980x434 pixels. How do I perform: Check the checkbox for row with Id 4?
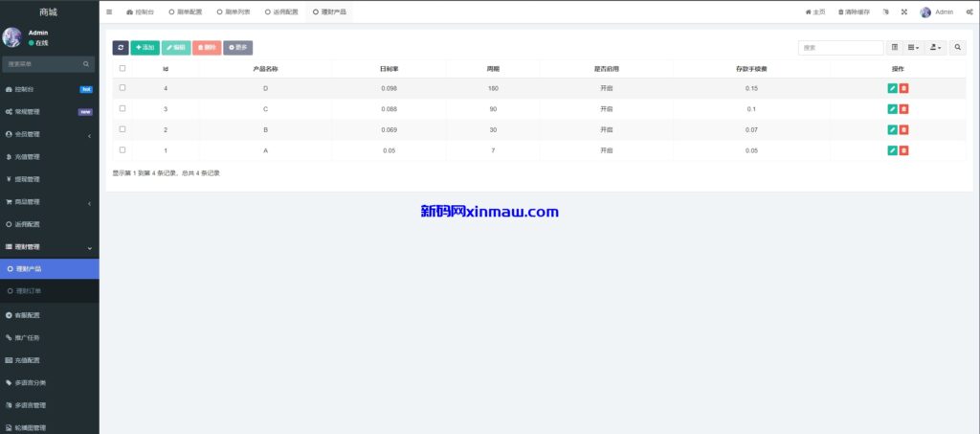(122, 87)
